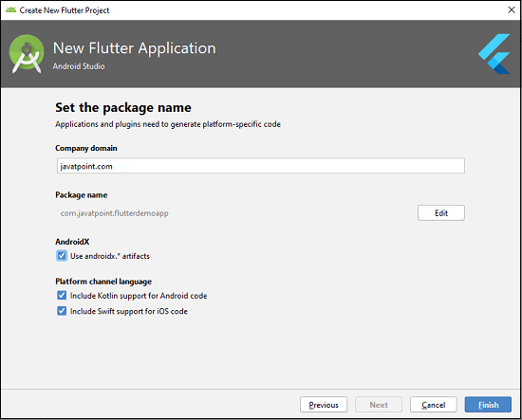This screenshot has width=522, height=420.
Task: Close the Create New Flutter Project dialog
Action: 512,10
